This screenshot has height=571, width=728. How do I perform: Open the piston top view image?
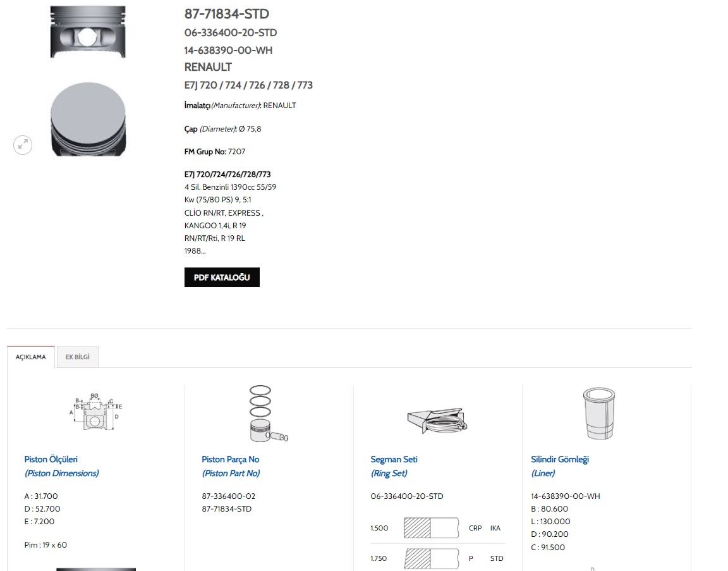point(88,118)
